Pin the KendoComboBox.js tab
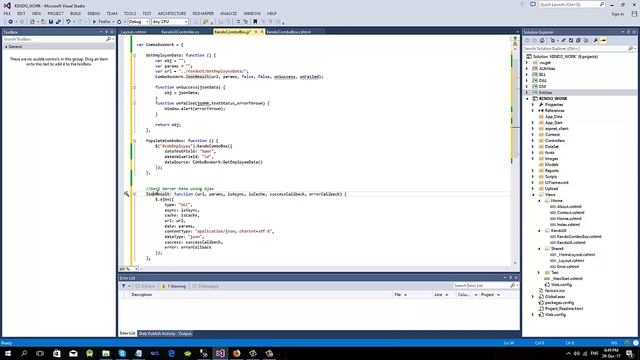This screenshot has height=360, width=640. (256, 32)
